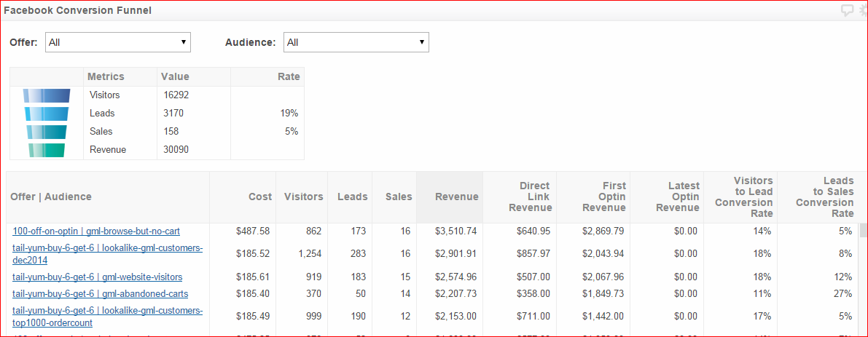This screenshot has width=868, height=337.
Task: Select direct link revenue cell $857.97
Action: click(534, 254)
